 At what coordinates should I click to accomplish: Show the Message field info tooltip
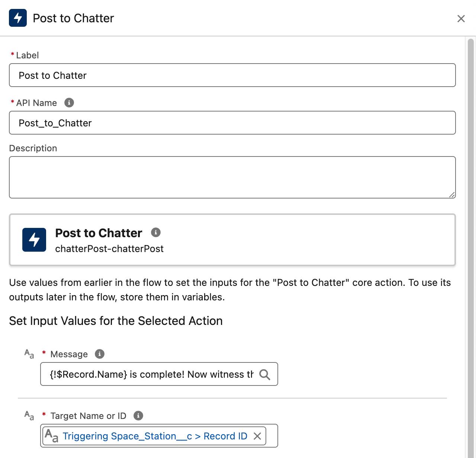(x=100, y=354)
